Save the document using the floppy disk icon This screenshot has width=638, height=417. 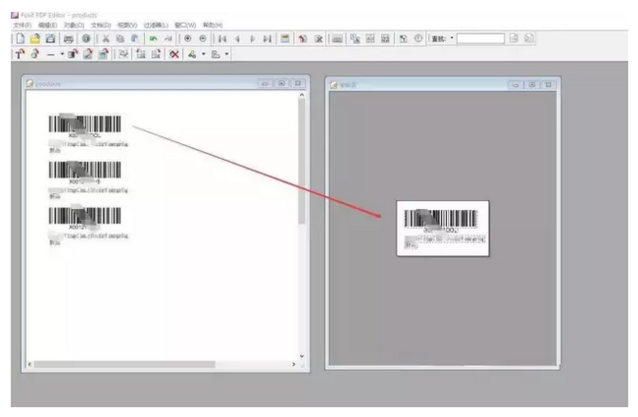50,38
